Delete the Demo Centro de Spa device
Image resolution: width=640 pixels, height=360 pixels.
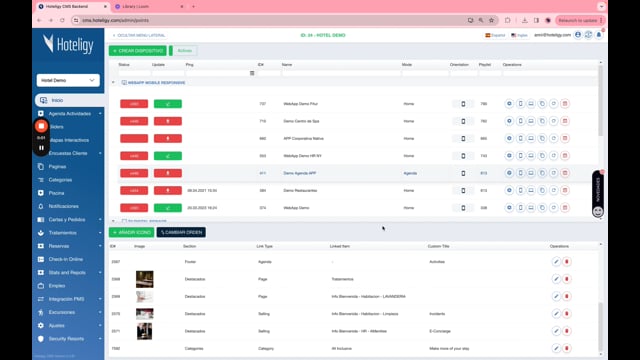565,121
